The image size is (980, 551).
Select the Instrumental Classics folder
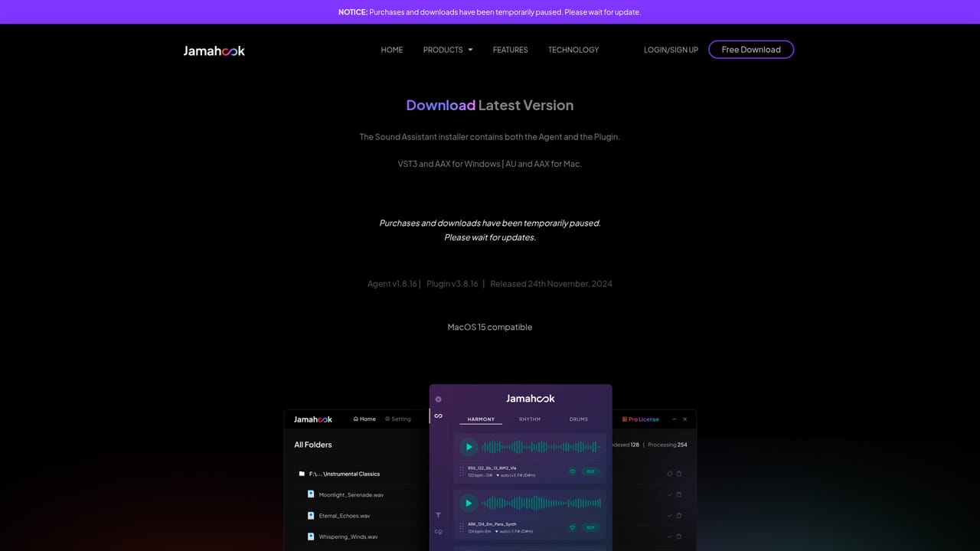(345, 474)
